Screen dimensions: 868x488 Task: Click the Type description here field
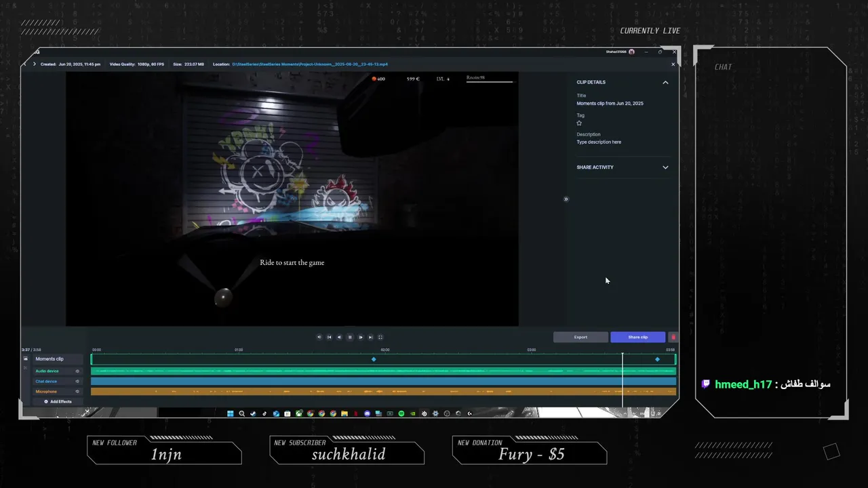(599, 142)
